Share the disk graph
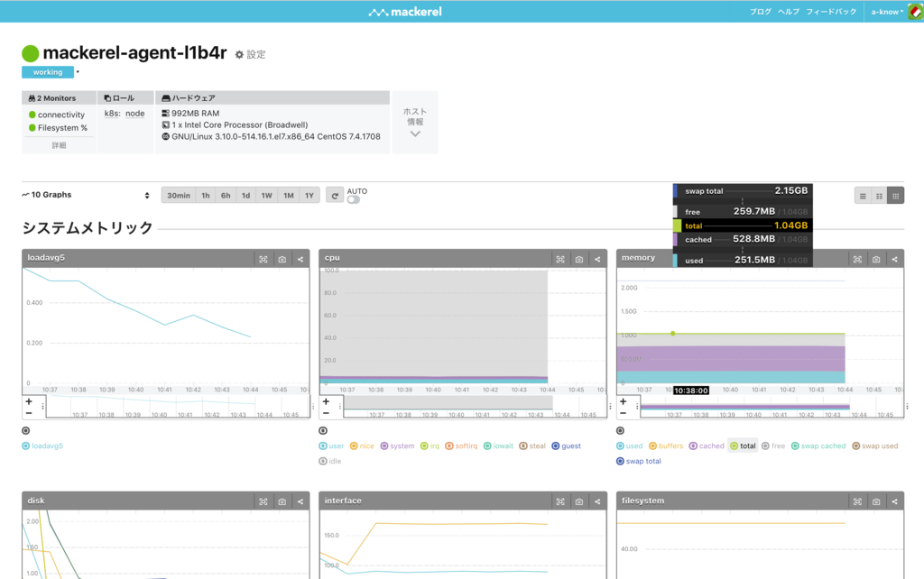924x579 pixels. [300, 501]
